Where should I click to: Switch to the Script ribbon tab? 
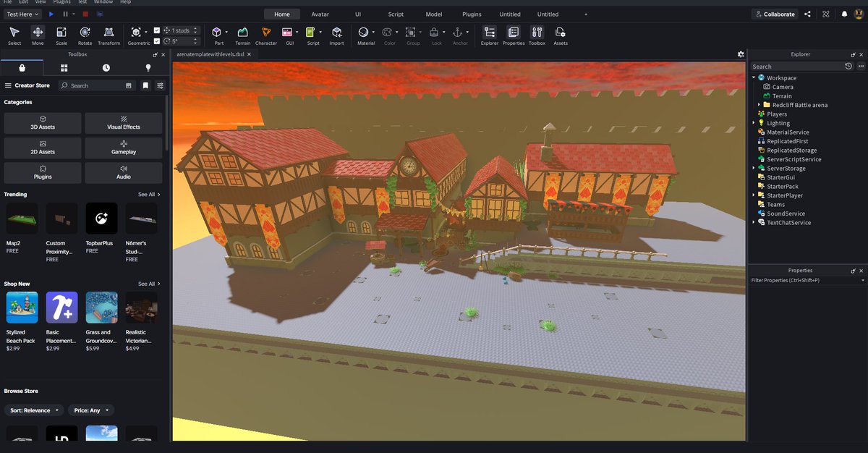[x=396, y=14]
